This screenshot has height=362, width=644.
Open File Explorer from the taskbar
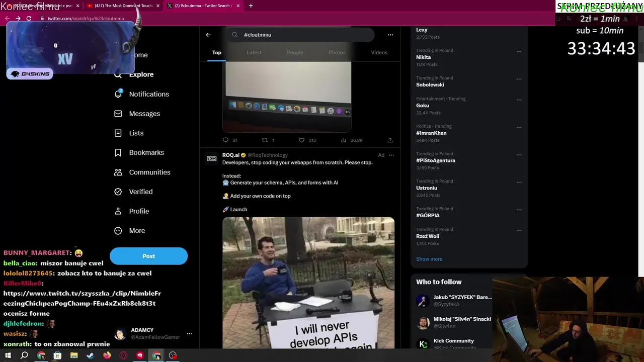[x=74, y=355]
